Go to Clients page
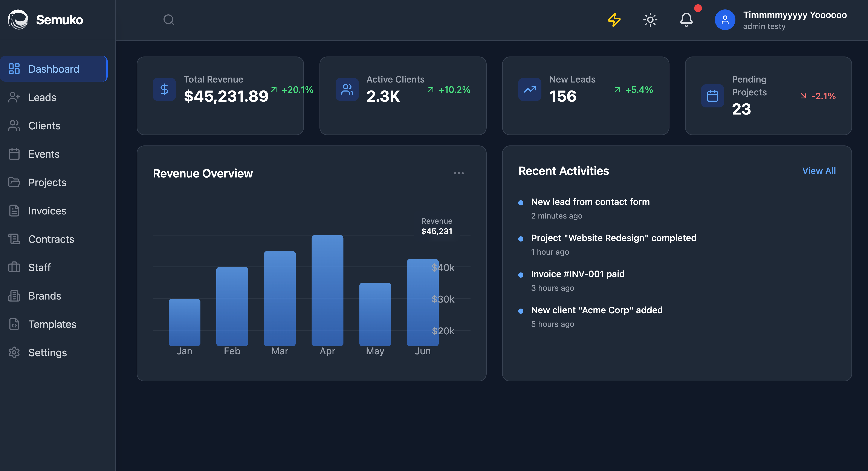 tap(44, 126)
